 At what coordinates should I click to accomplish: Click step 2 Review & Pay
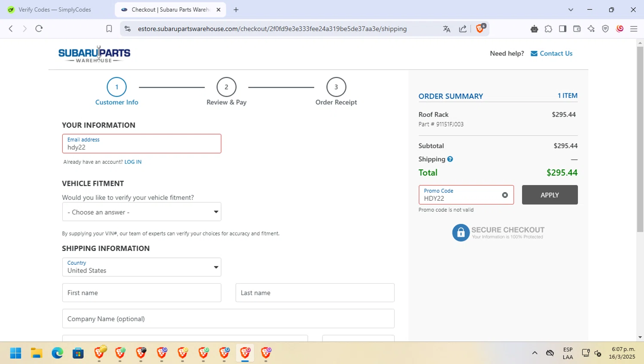[x=226, y=92]
